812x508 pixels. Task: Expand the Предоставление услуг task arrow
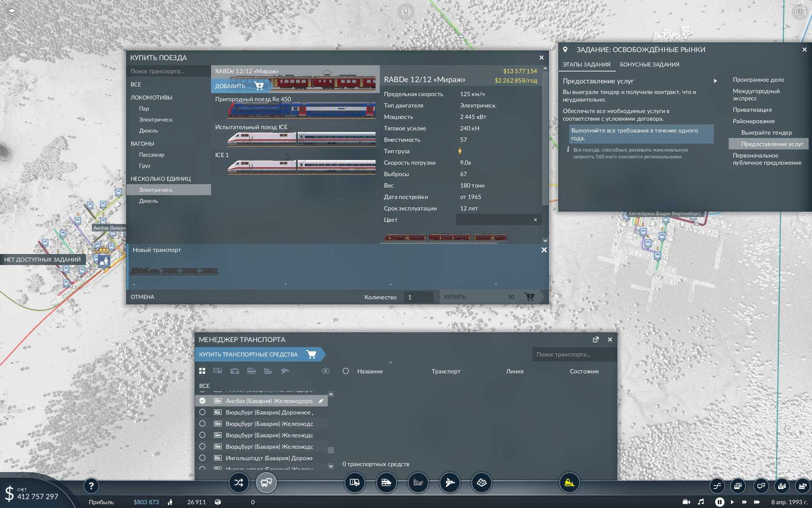tap(715, 81)
